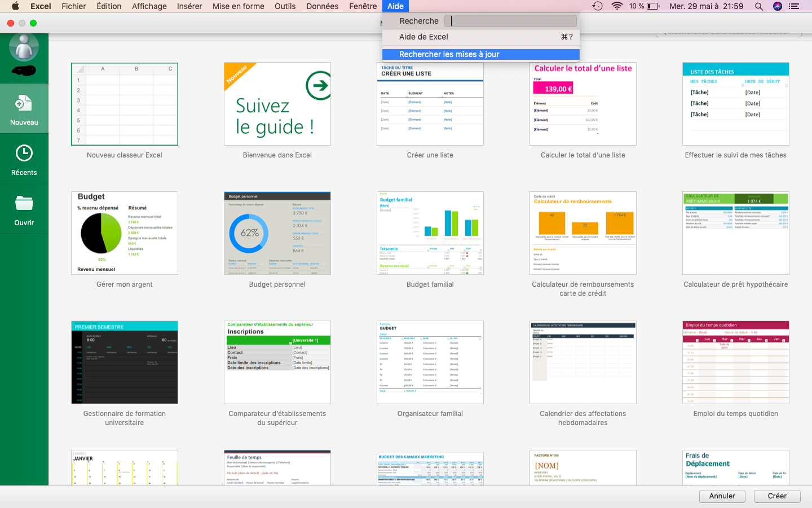Pick the Calculer le total d'une liste template

pos(583,104)
